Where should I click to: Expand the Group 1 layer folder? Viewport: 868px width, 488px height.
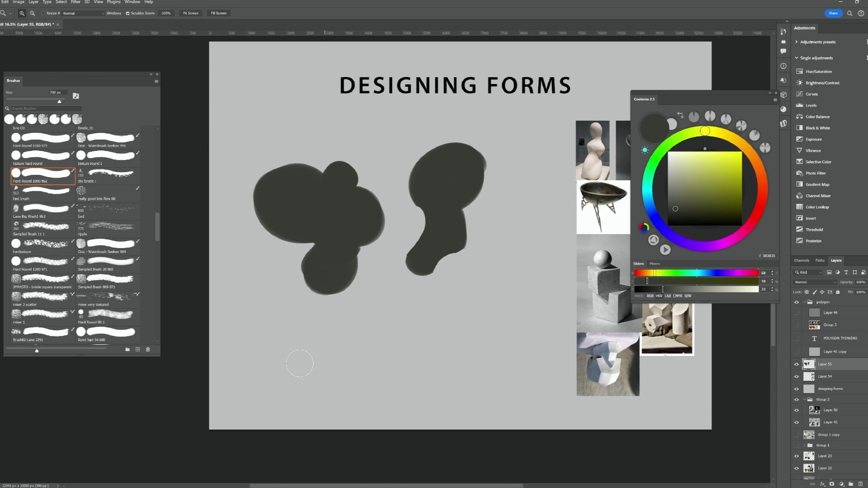tap(804, 445)
